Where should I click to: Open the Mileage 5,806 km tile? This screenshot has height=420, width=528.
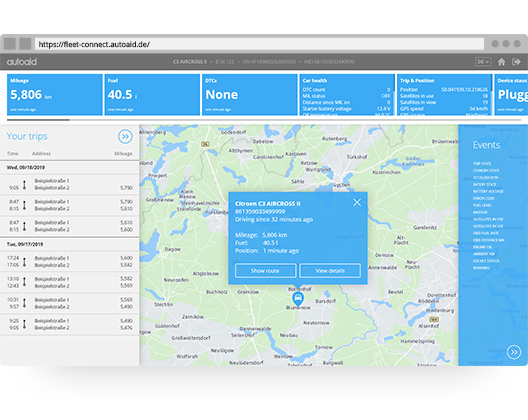[55, 95]
